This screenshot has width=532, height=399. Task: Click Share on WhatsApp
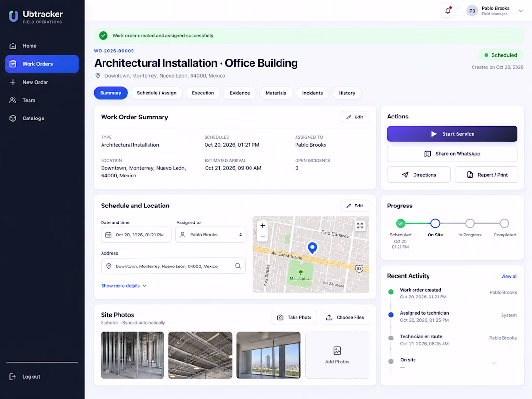pos(452,154)
